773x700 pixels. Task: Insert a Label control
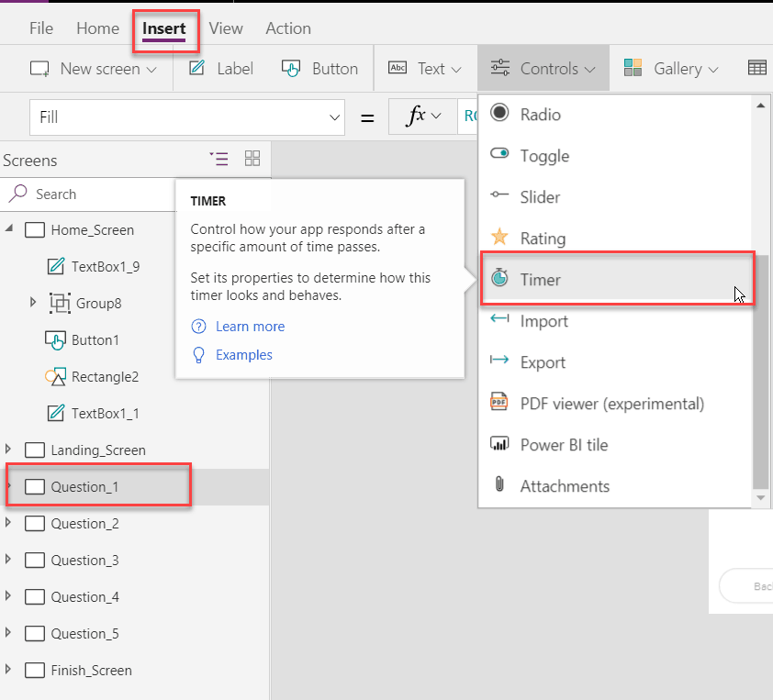pos(221,69)
